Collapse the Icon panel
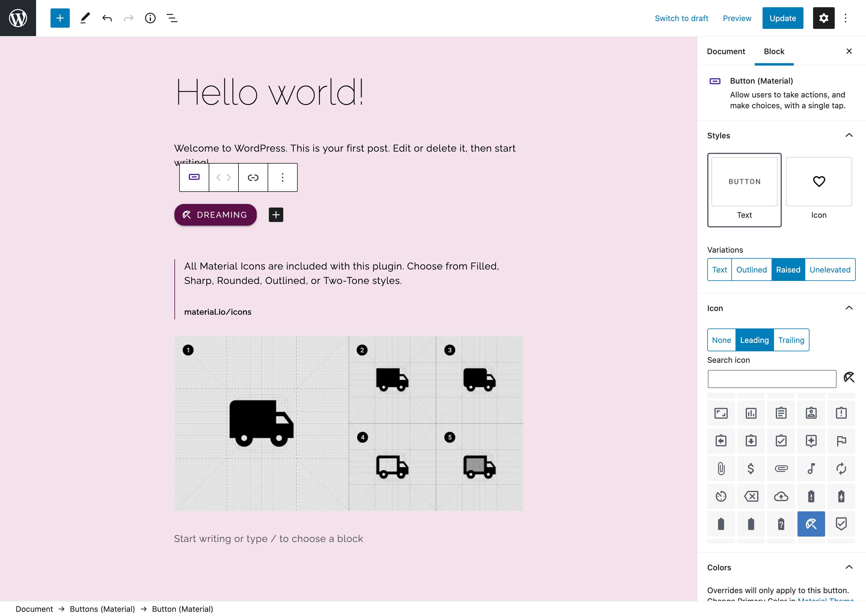The height and width of the screenshot is (616, 866). coord(849,308)
